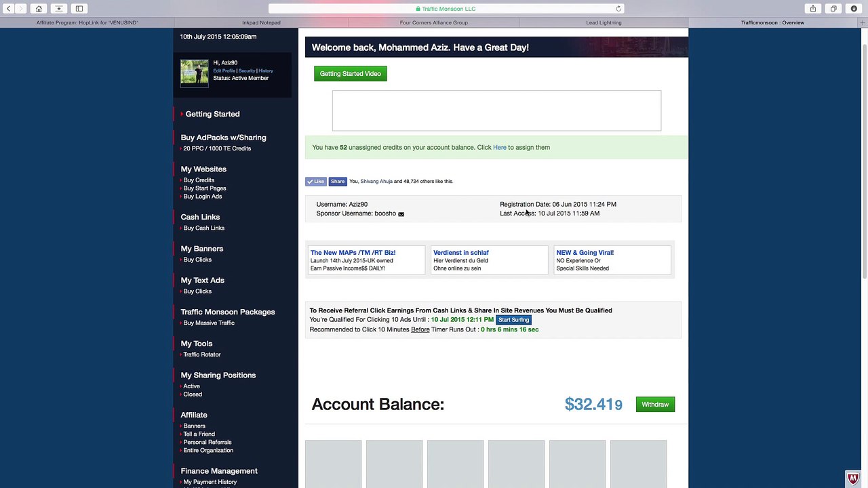Click the Facebook Share button
The image size is (868, 488).
[x=338, y=182]
